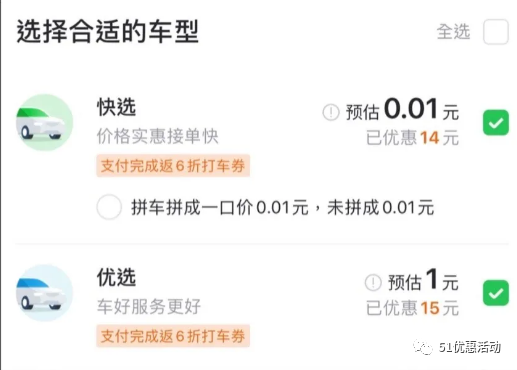
Task: Tap the 预估 1元 price
Action: [x=423, y=280]
